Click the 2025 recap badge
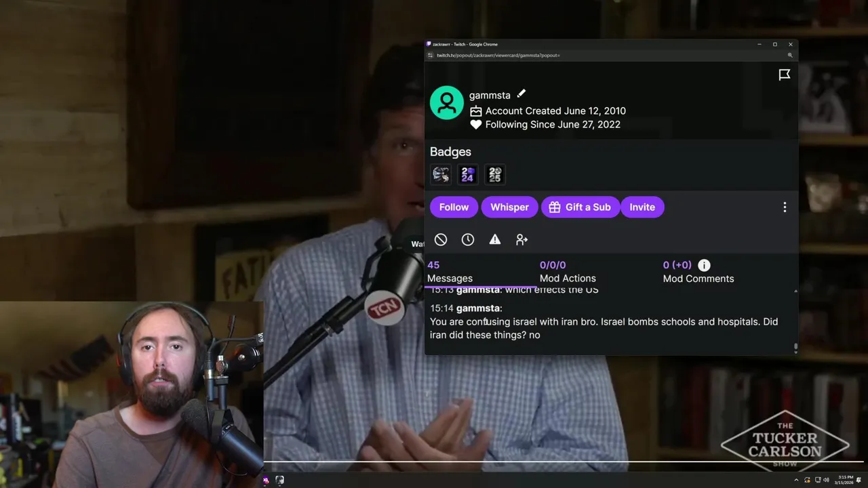 [x=495, y=175]
